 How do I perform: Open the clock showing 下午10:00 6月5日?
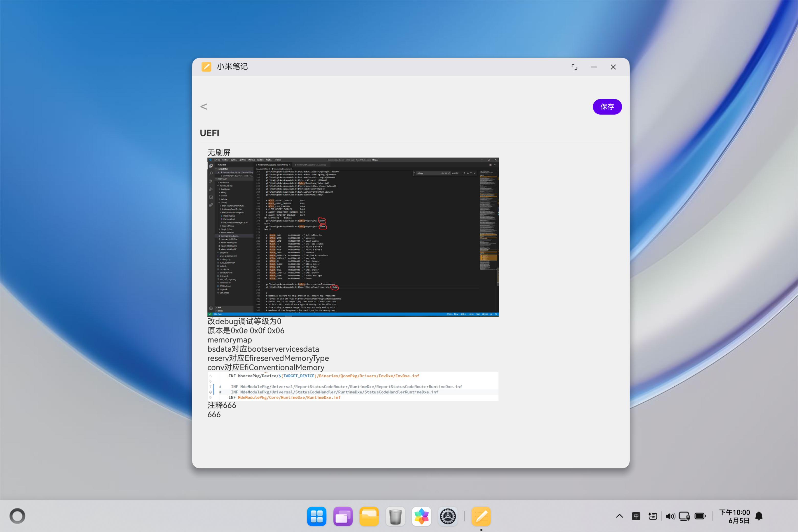[735, 516]
